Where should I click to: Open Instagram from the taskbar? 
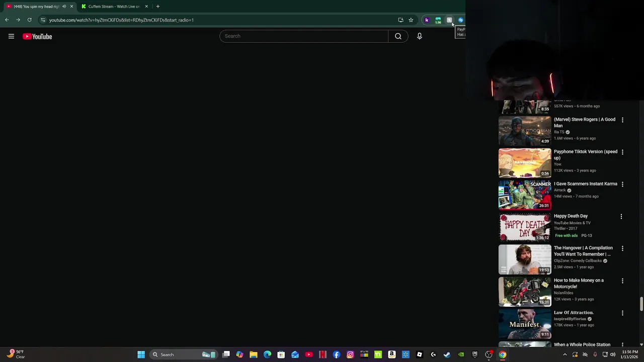pyautogui.click(x=350, y=354)
